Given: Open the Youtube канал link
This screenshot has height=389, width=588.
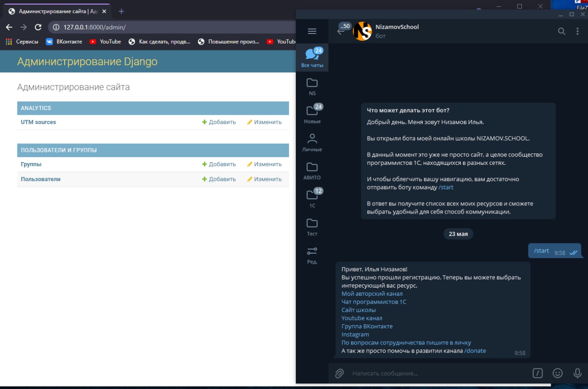Looking at the screenshot, I should 362,318.
